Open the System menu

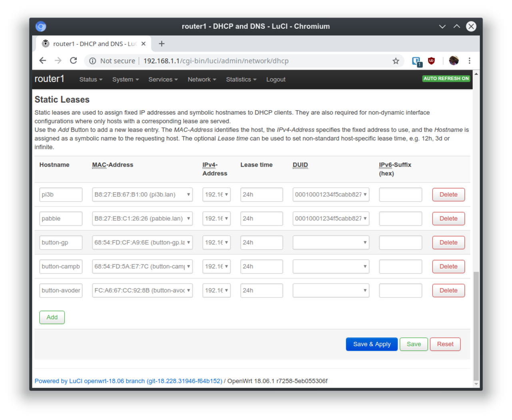tap(126, 80)
